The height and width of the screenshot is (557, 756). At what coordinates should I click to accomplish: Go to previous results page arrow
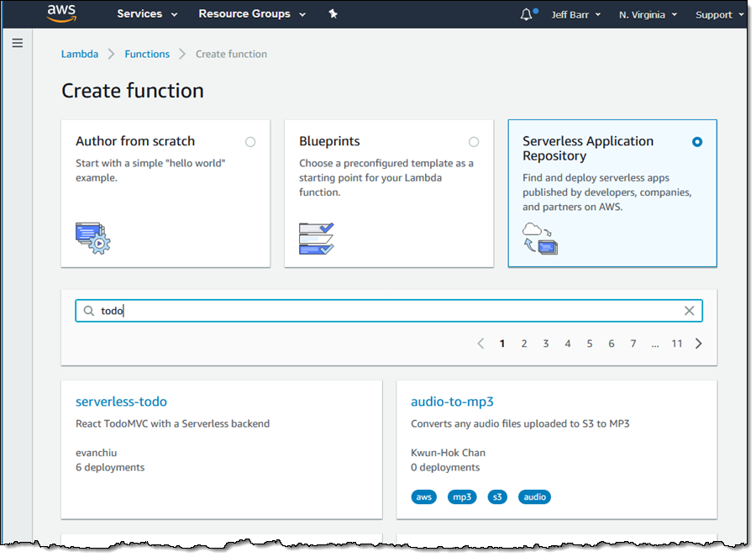pyautogui.click(x=480, y=344)
